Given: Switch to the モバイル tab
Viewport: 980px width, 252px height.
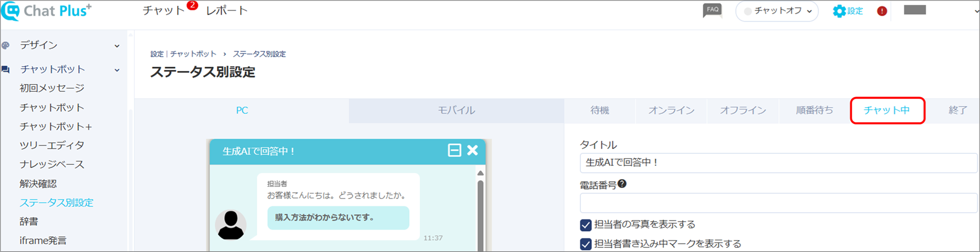Looking at the screenshot, I should click(456, 111).
